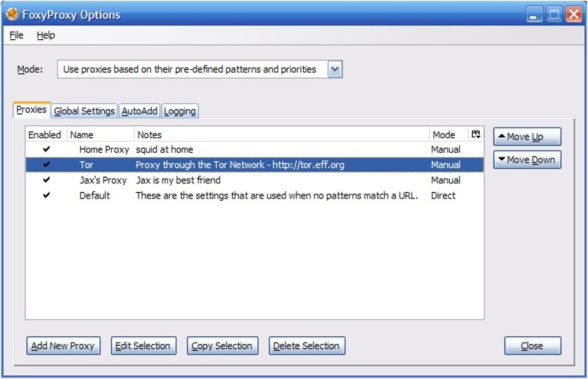Click the 'squid at home' note
The image size is (588, 379).
coord(164,149)
